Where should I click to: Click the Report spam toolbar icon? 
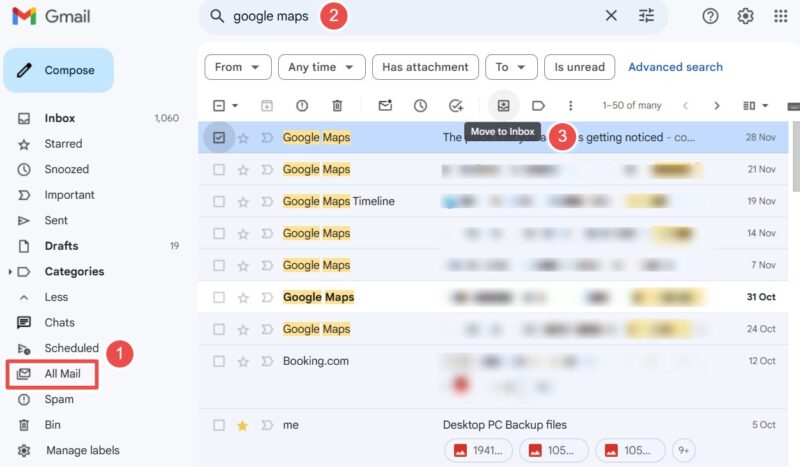(302, 106)
